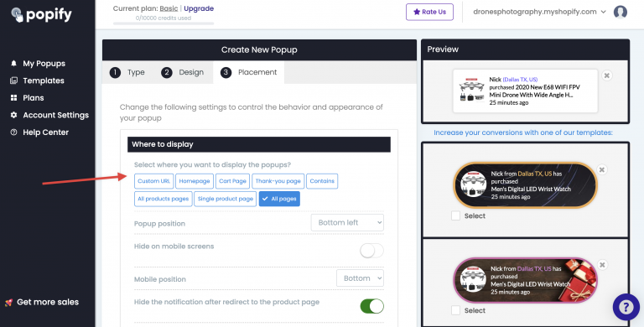Click the Help Center question icon

click(x=14, y=132)
